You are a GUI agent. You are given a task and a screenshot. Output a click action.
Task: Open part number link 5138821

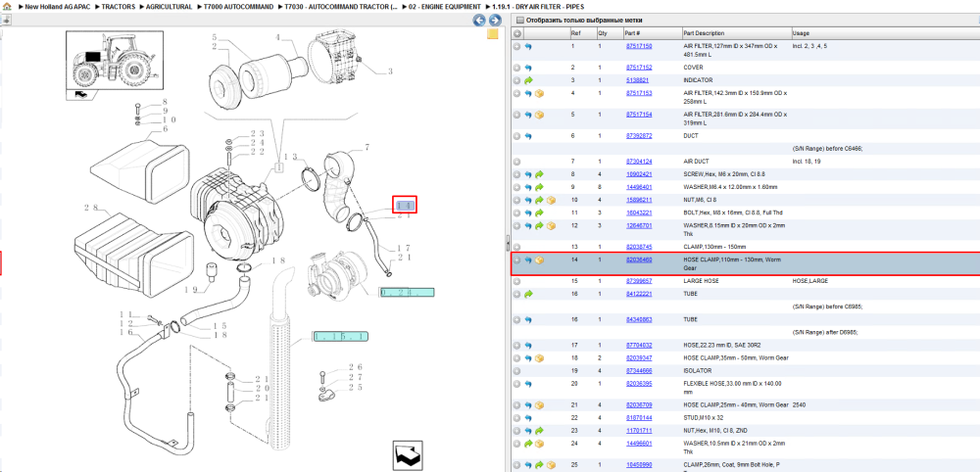point(638,80)
